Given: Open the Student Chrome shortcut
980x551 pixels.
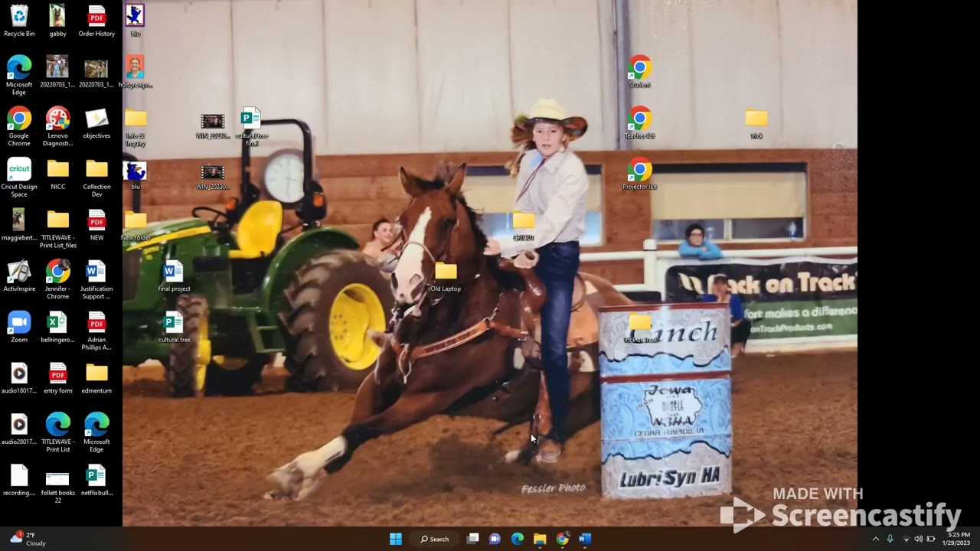Looking at the screenshot, I should point(639,71).
